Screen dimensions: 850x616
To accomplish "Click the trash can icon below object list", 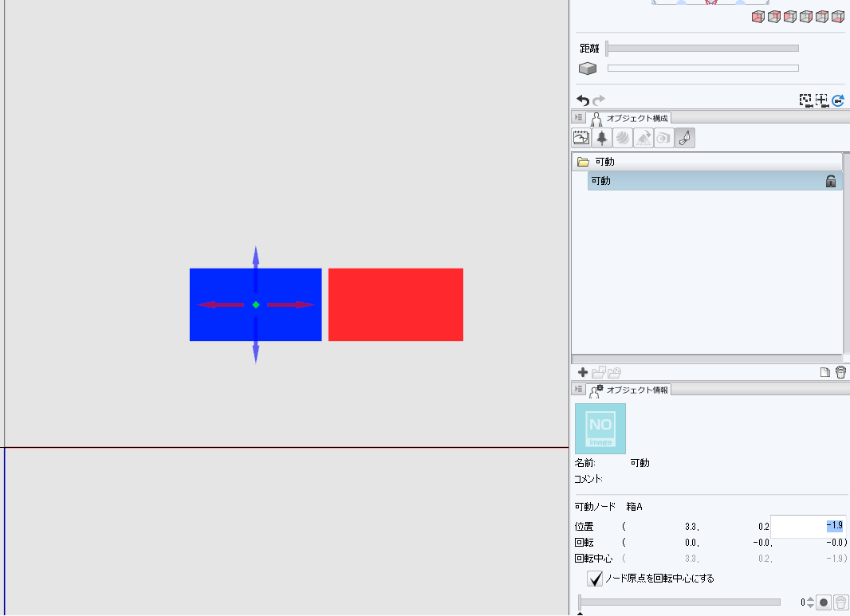I will [x=840, y=372].
